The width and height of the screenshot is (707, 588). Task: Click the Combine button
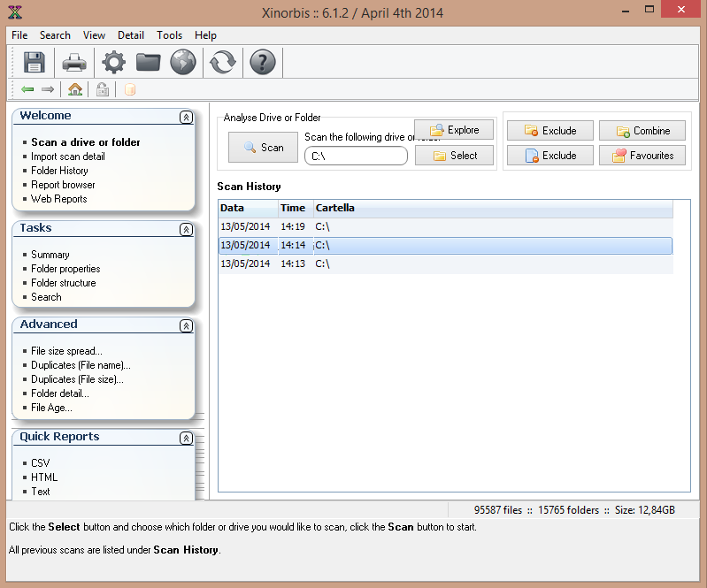coord(642,131)
